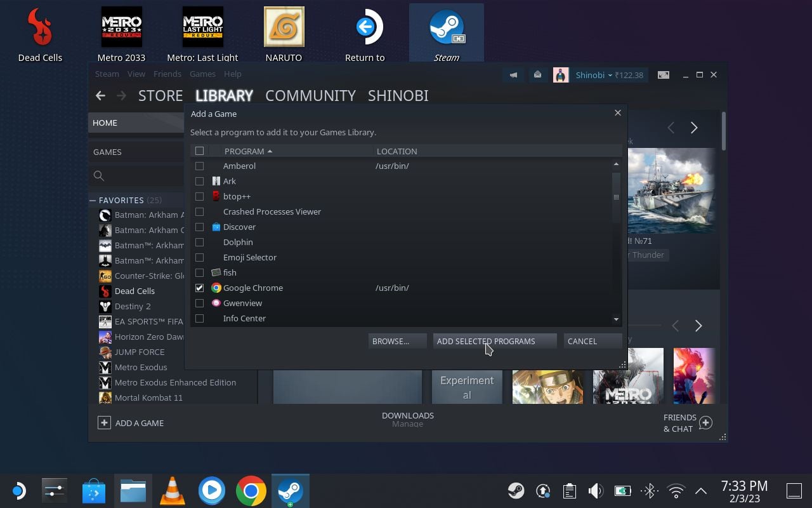
Task: Open Dolphin file manager in taskbar
Action: tap(133, 491)
